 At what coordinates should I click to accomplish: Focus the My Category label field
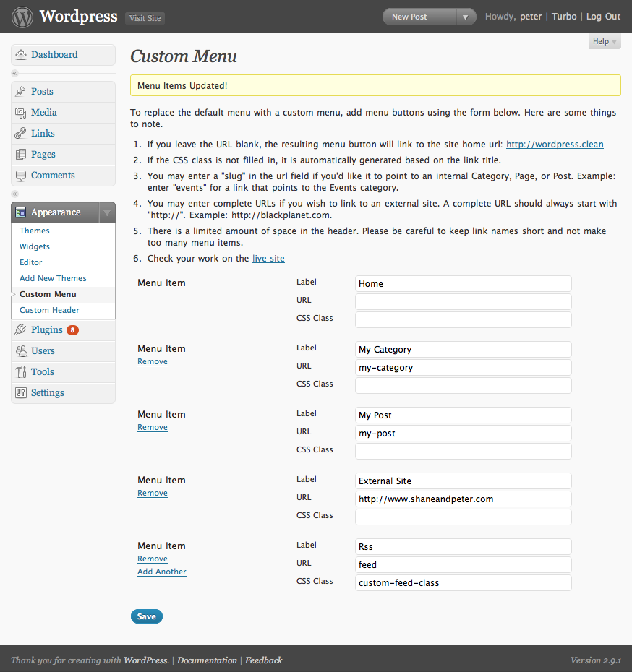click(x=463, y=350)
